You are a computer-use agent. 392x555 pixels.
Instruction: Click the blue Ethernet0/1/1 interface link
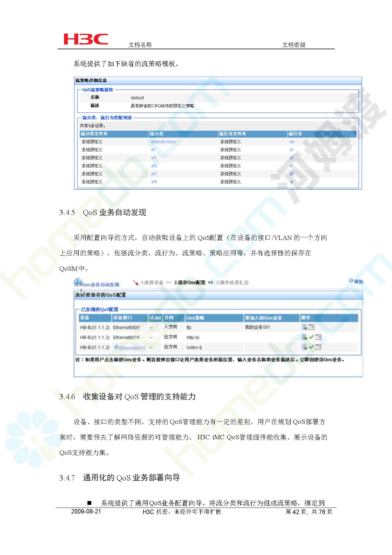tap(132, 348)
